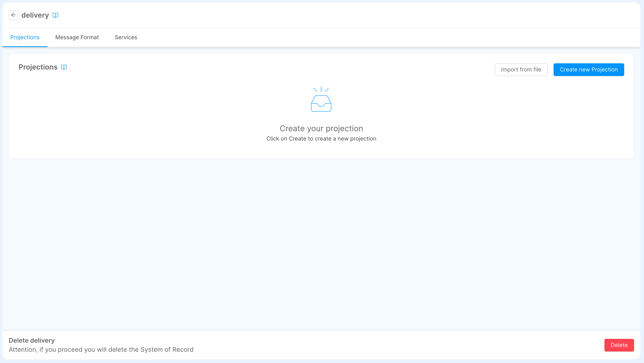The image size is (644, 363).
Task: Click the Create your projection headline
Action: click(321, 128)
